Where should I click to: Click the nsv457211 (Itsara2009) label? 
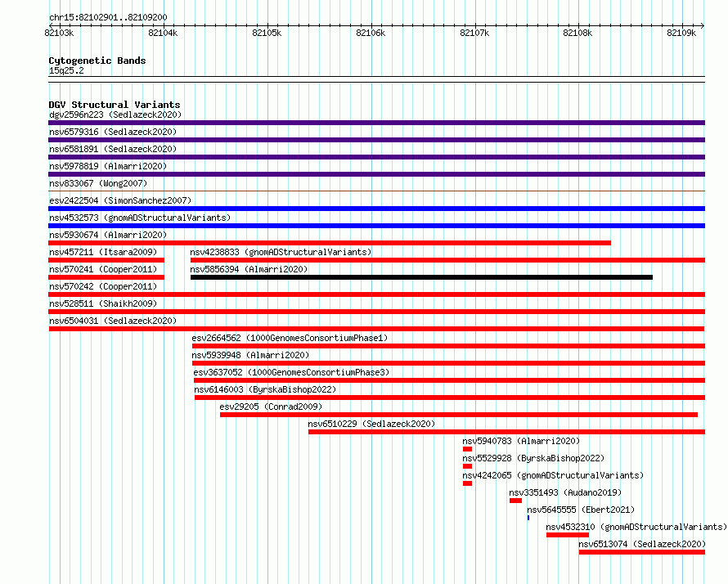103,252
